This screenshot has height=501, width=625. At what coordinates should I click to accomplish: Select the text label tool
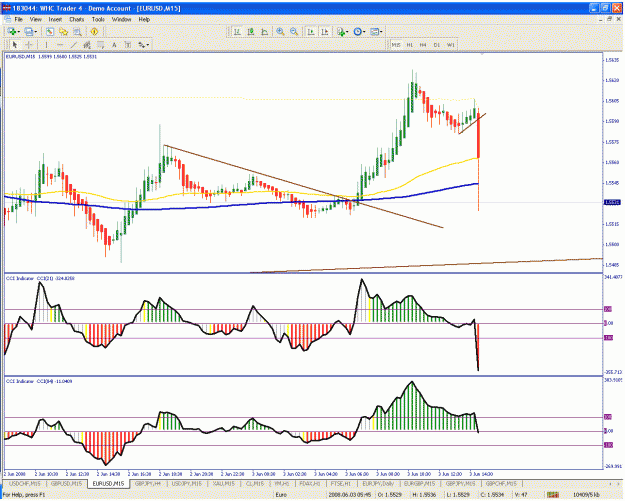click(128, 45)
